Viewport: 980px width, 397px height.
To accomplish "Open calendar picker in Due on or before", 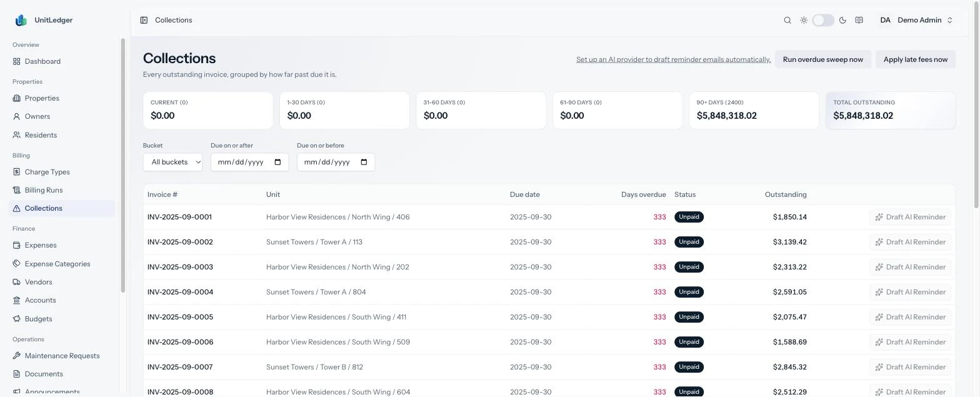I will [x=364, y=162].
